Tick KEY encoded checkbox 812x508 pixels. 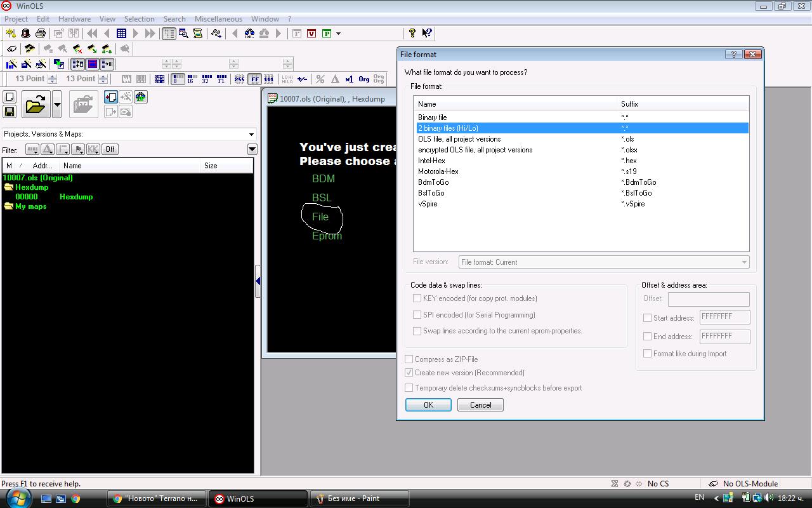(417, 298)
